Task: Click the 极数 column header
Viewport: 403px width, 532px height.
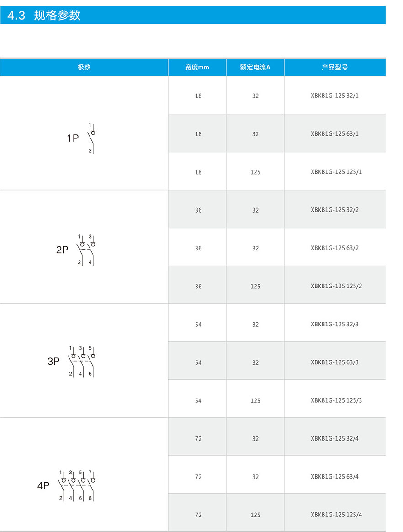Action: coord(84,67)
